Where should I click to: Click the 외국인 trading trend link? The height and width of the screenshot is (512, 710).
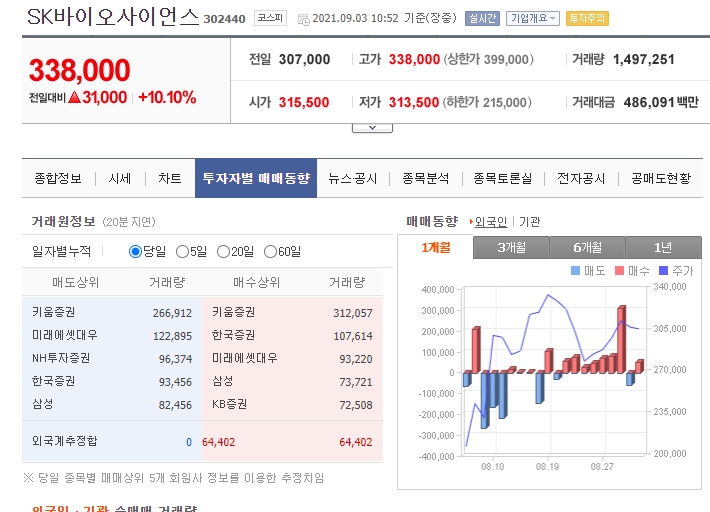[490, 221]
